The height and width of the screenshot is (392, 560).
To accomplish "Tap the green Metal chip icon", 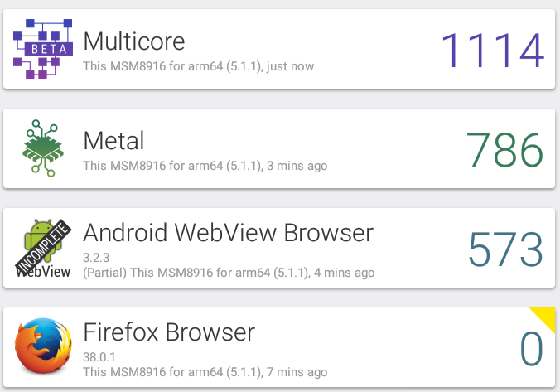I will click(43, 148).
